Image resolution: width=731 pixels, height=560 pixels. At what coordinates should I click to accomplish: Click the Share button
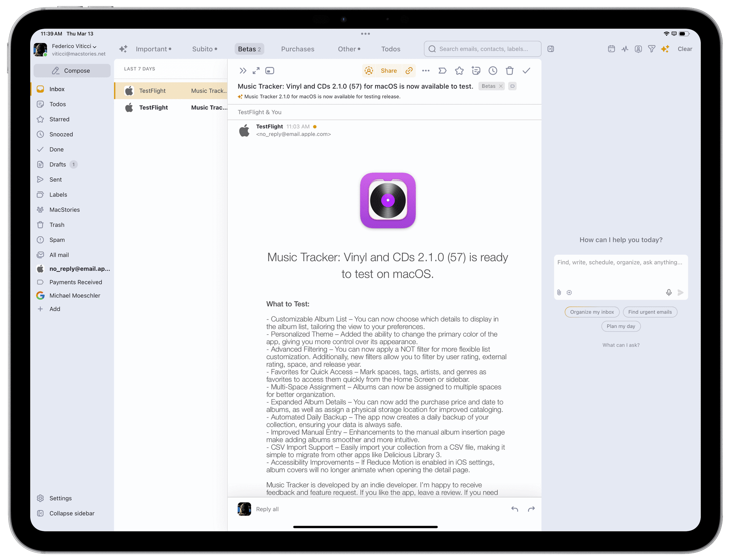[389, 71]
